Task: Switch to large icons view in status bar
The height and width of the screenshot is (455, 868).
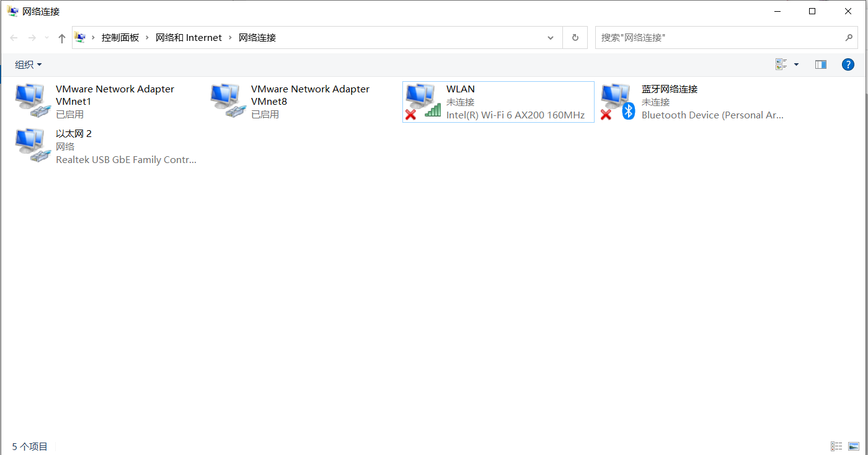Action: click(854, 446)
